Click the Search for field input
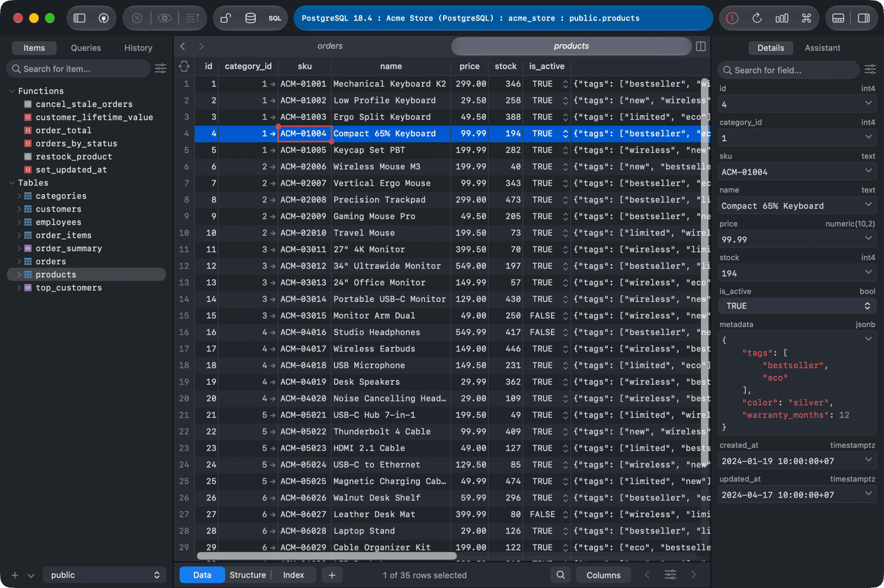Screen dimensions: 884x588 tap(788, 70)
